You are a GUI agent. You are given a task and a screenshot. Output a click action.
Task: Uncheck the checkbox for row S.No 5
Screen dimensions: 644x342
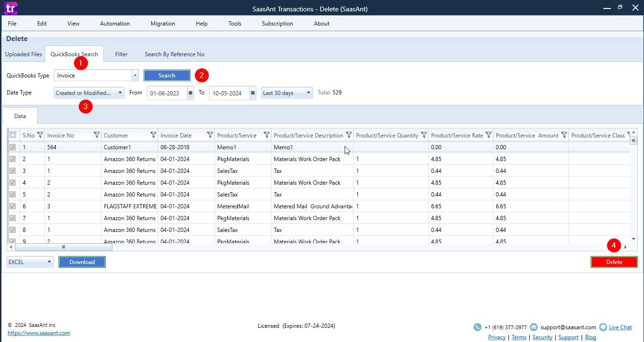13,194
